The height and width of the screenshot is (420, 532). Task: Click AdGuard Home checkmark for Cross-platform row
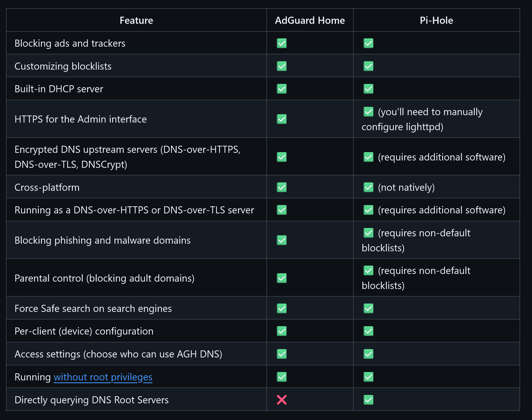point(282,187)
